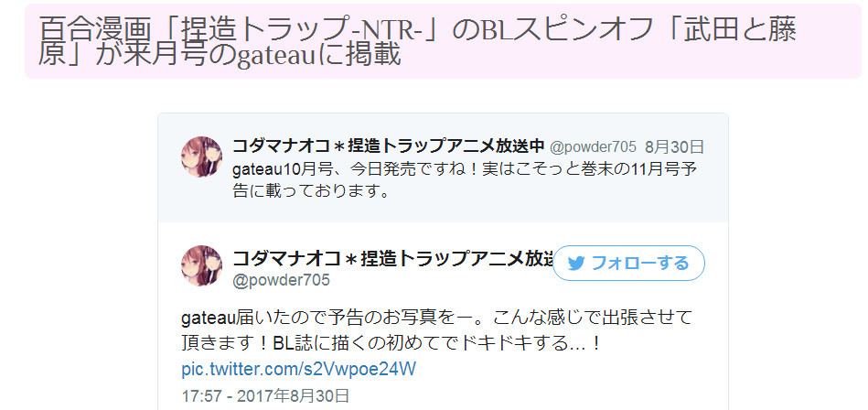Click the quoted tweet @powder705 handle

tap(593, 146)
